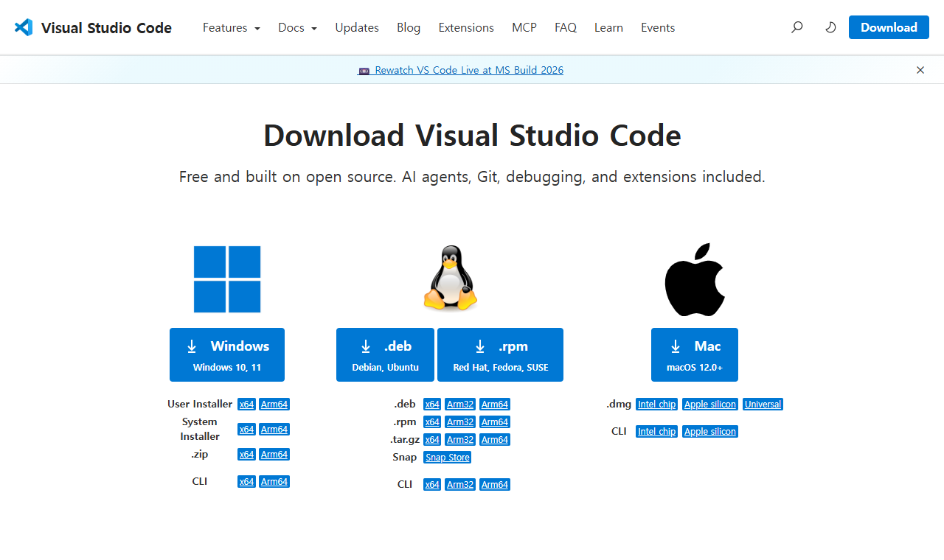Open the Snap Store link
944x560 pixels.
448,458
